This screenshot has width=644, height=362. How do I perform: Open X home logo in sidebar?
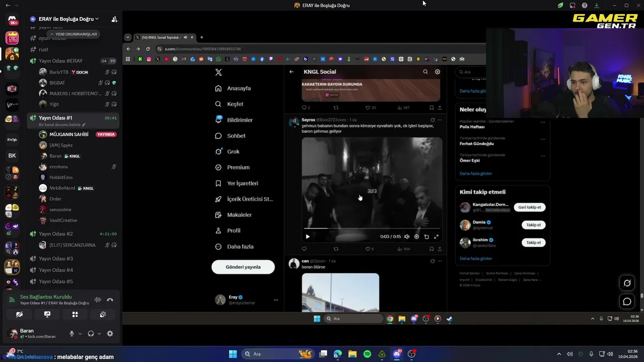click(x=218, y=72)
